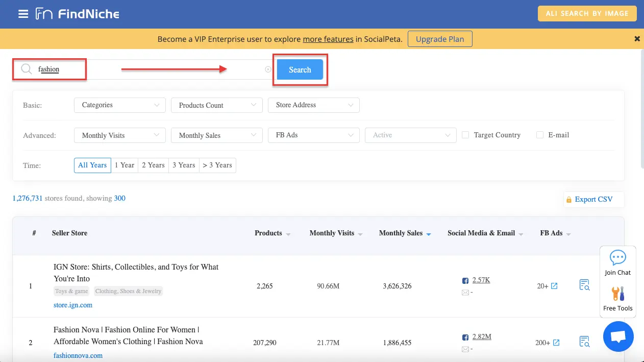The image size is (644, 362).
Task: Click the FindNiche logo
Action: [x=77, y=14]
